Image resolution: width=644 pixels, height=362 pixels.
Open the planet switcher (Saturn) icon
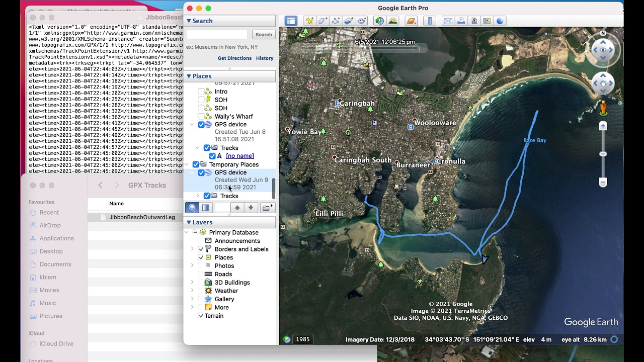click(x=411, y=21)
